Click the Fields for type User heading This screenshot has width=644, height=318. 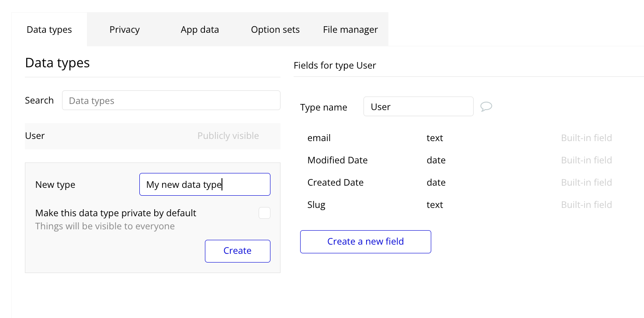[335, 66]
